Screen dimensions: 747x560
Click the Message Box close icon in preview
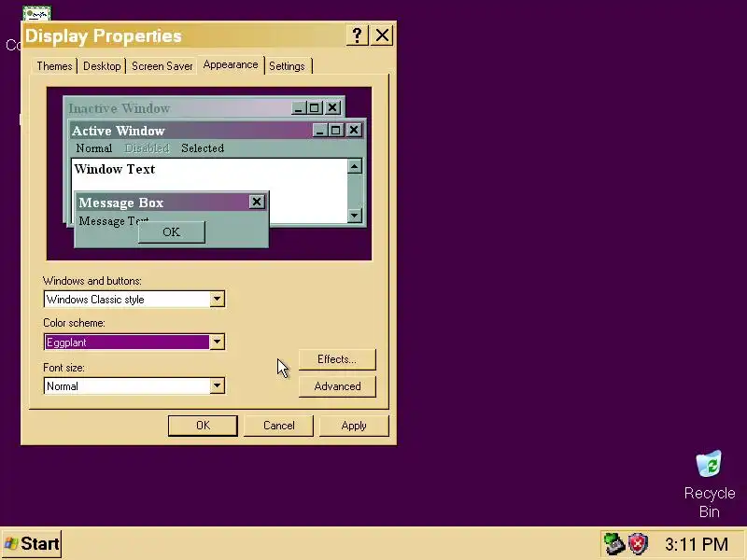point(257,202)
